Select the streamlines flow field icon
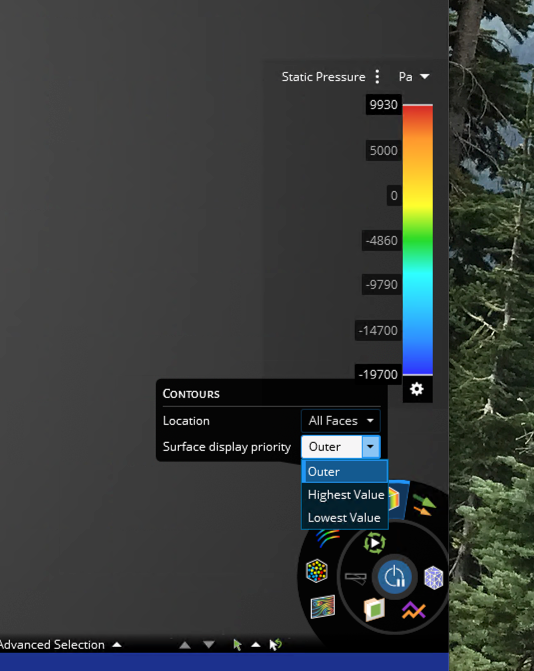The width and height of the screenshot is (534, 671). tap(323, 607)
